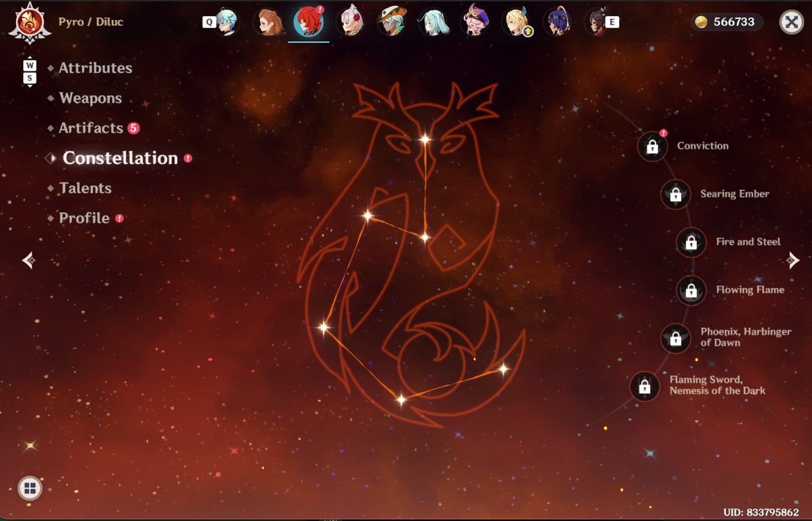Select the dark-haired avatar beside E
The image size is (812, 521).
coord(597,22)
